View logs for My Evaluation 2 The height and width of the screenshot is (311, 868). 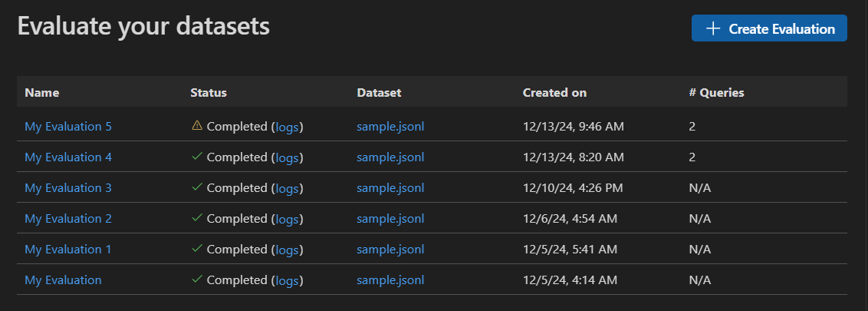[287, 219]
